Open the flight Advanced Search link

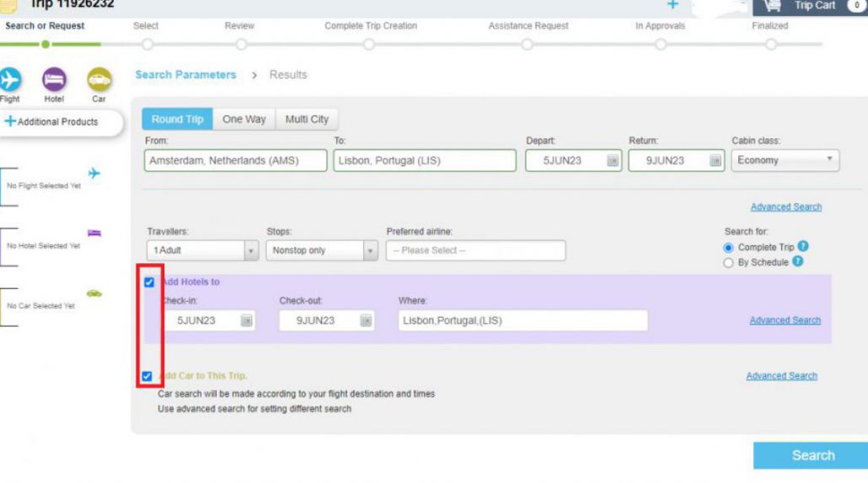point(785,207)
